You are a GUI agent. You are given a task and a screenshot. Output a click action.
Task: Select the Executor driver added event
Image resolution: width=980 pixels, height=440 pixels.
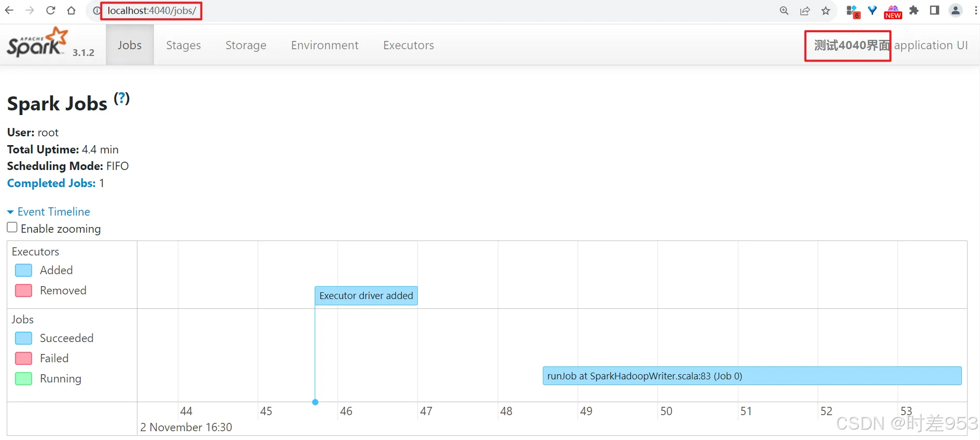pos(366,296)
